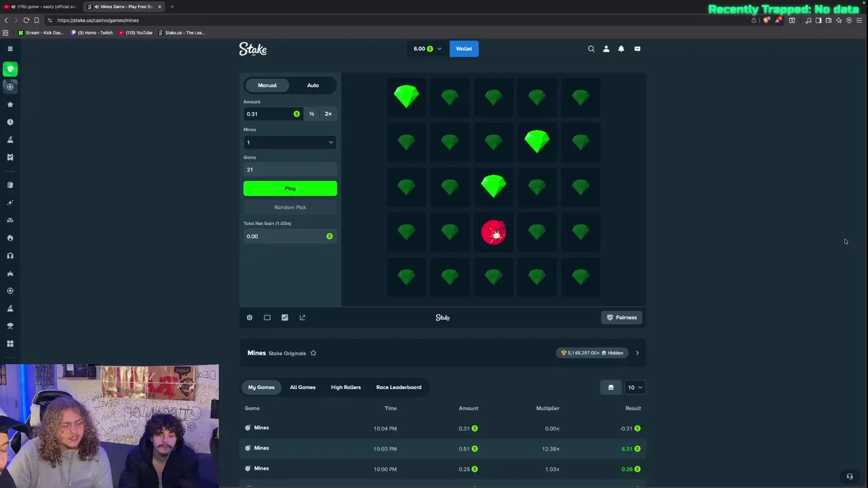Click the Stake logo in header
The image size is (868, 488).
pyautogui.click(x=253, y=49)
